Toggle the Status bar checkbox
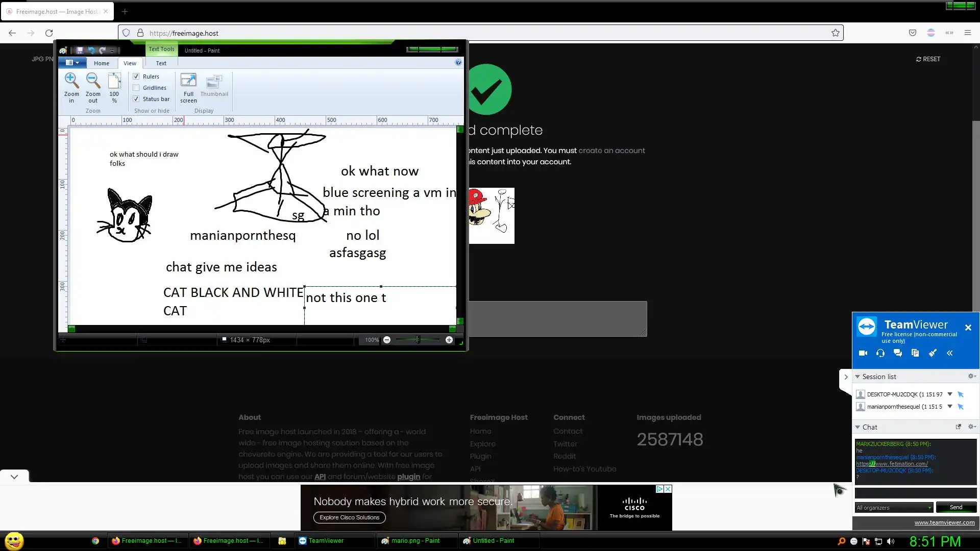Image resolution: width=980 pixels, height=551 pixels. click(136, 99)
